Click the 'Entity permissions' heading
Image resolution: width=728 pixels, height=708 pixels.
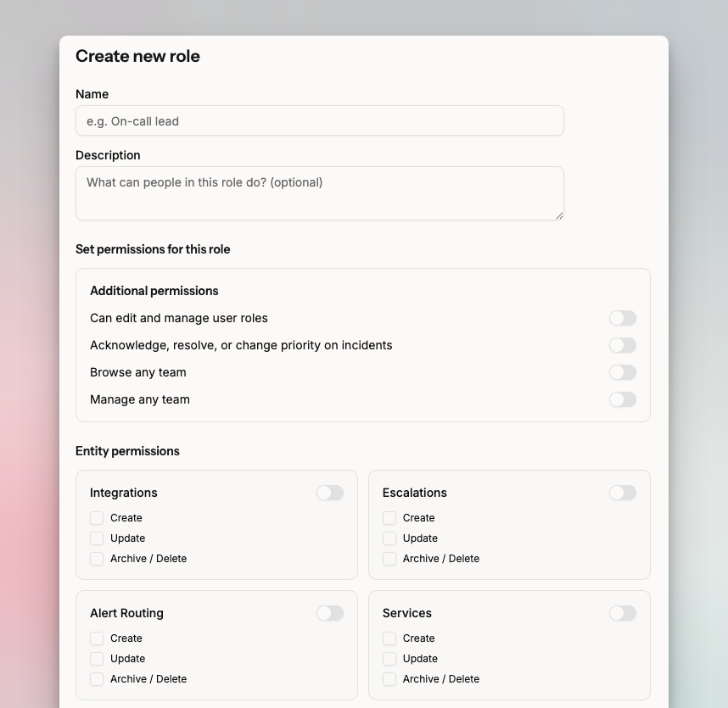127,451
